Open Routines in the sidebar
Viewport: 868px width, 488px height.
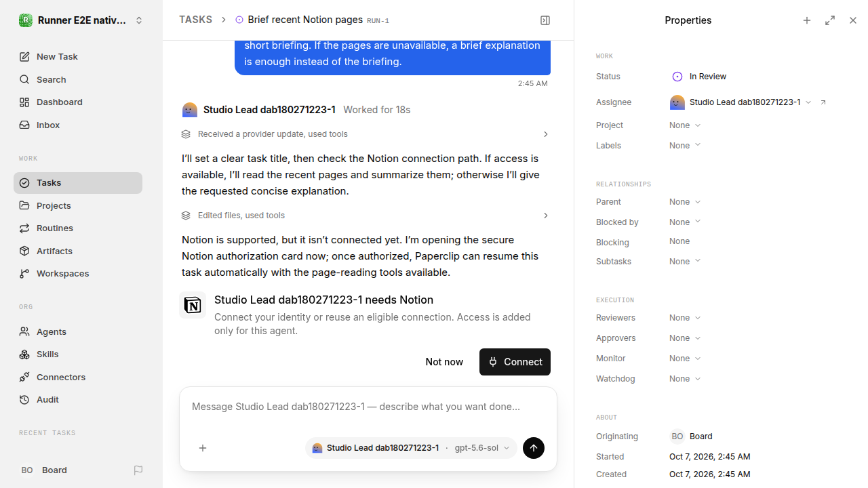click(78, 228)
